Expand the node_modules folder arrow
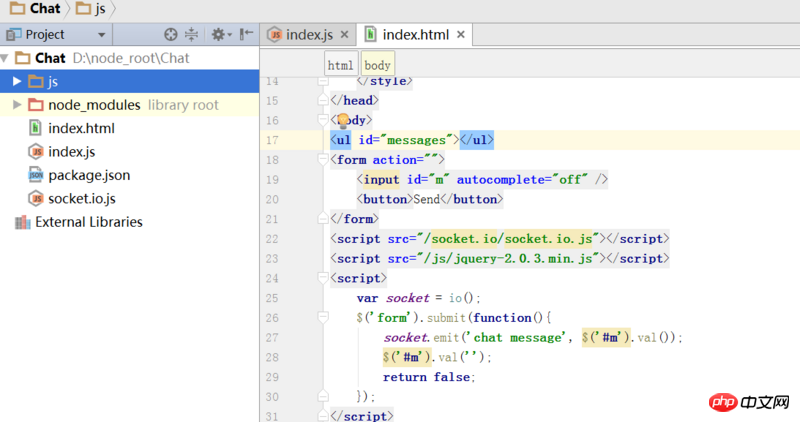 (x=17, y=105)
